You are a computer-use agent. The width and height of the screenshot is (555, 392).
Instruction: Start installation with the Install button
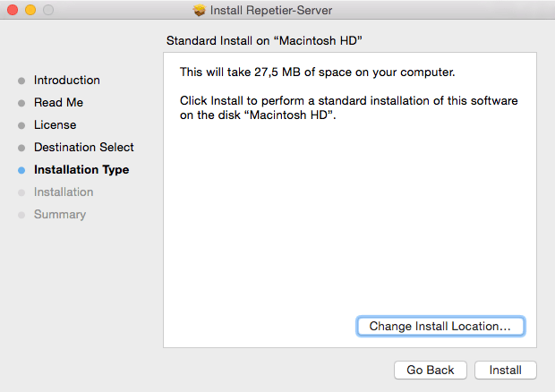tap(506, 370)
